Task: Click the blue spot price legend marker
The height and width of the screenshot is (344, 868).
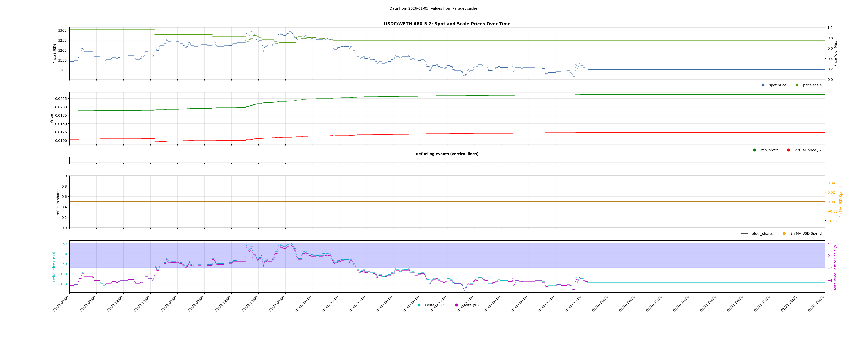Action: tap(763, 85)
